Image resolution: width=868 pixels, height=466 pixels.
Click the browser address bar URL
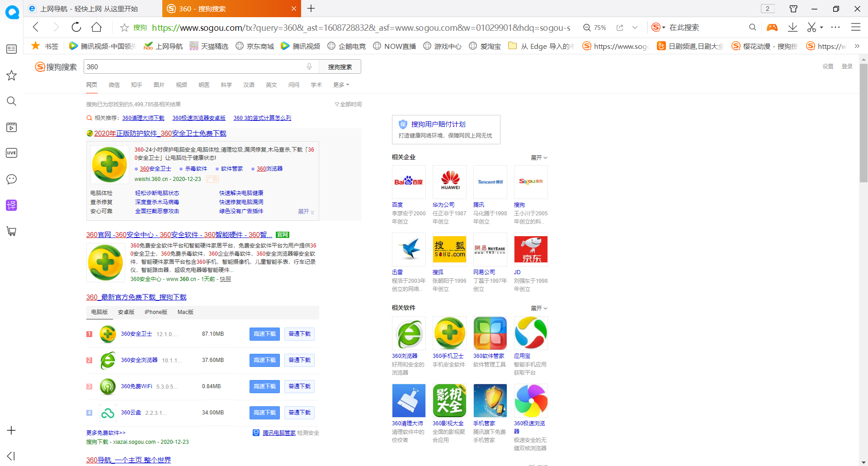tap(361, 28)
